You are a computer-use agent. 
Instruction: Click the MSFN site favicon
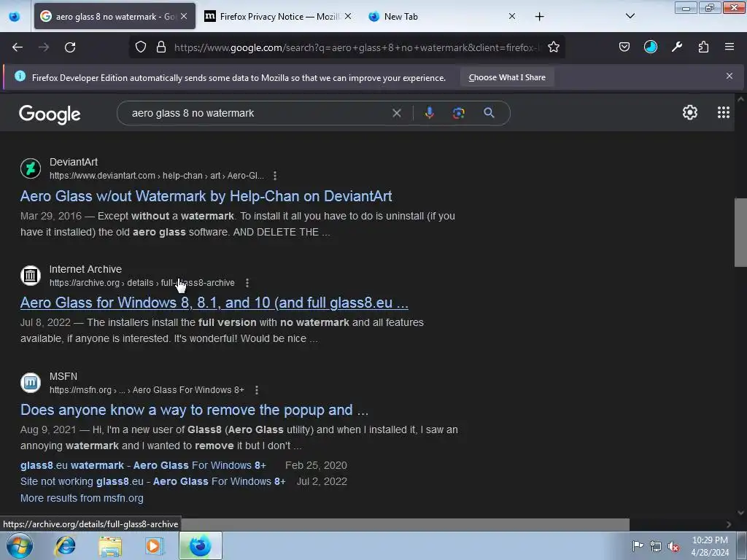coord(31,383)
